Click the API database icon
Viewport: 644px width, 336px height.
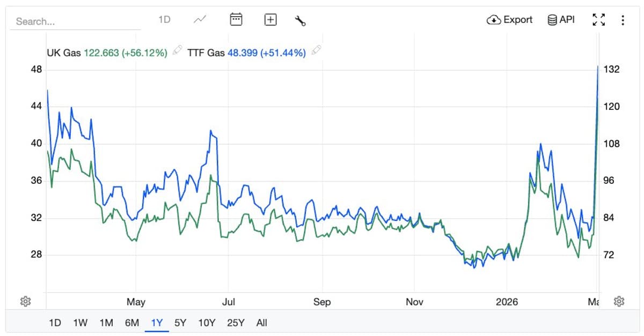point(552,20)
